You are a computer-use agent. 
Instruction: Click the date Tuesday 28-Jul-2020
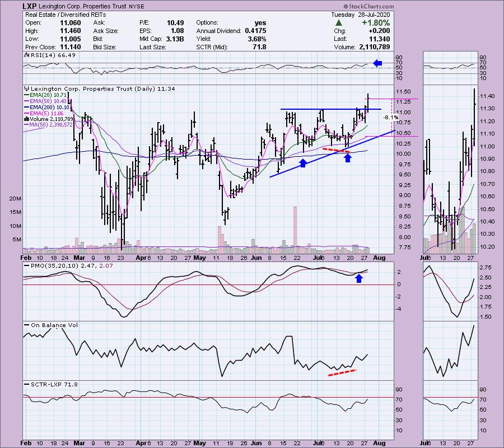click(361, 15)
